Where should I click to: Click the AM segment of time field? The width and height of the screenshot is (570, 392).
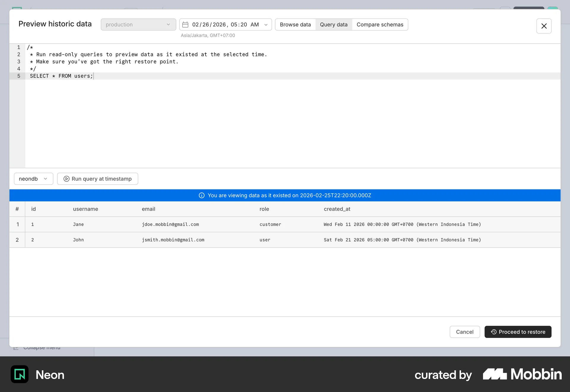tap(254, 25)
